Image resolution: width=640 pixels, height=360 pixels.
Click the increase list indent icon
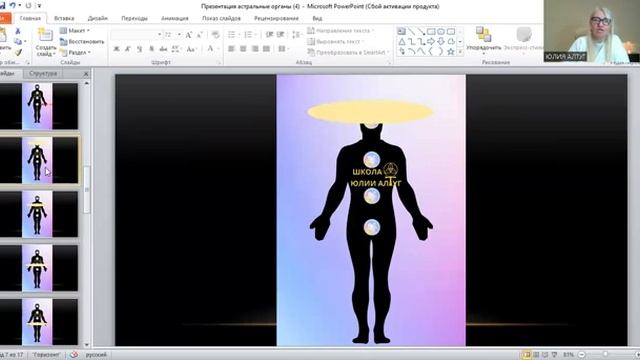click(280, 35)
